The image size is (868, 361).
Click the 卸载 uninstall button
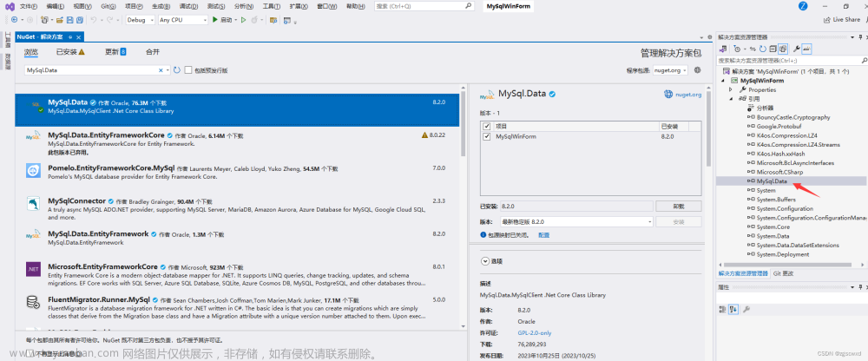click(678, 206)
